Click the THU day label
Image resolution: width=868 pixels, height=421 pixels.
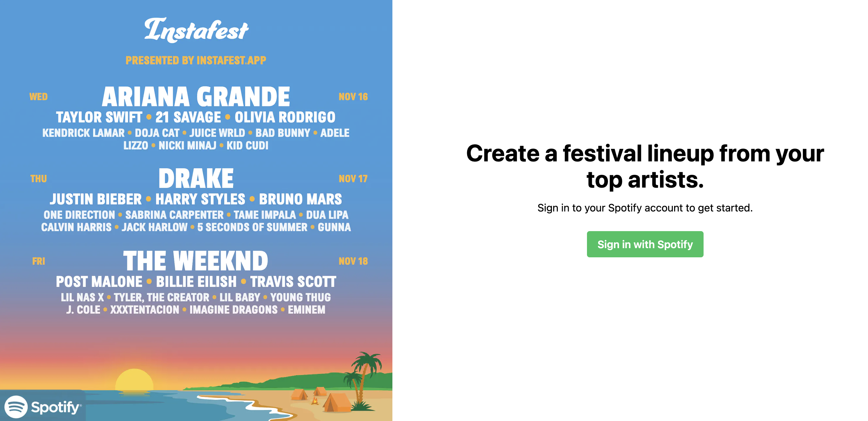pos(38,179)
